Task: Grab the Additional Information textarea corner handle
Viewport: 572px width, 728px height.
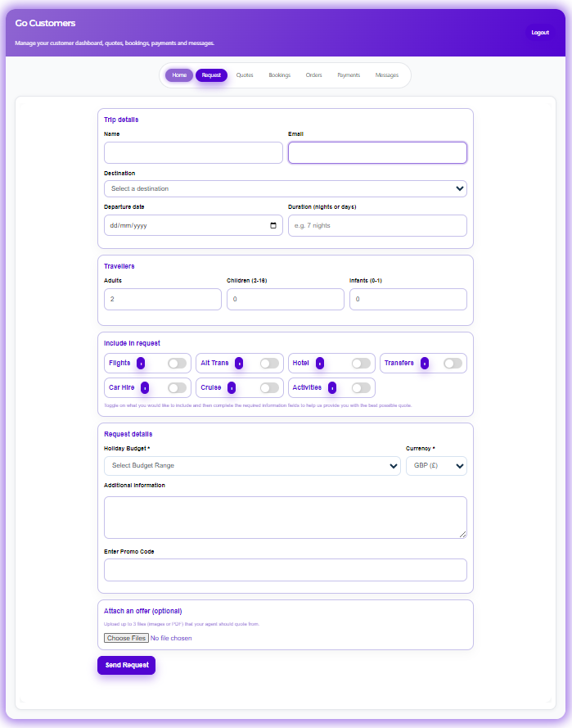Action: click(462, 535)
